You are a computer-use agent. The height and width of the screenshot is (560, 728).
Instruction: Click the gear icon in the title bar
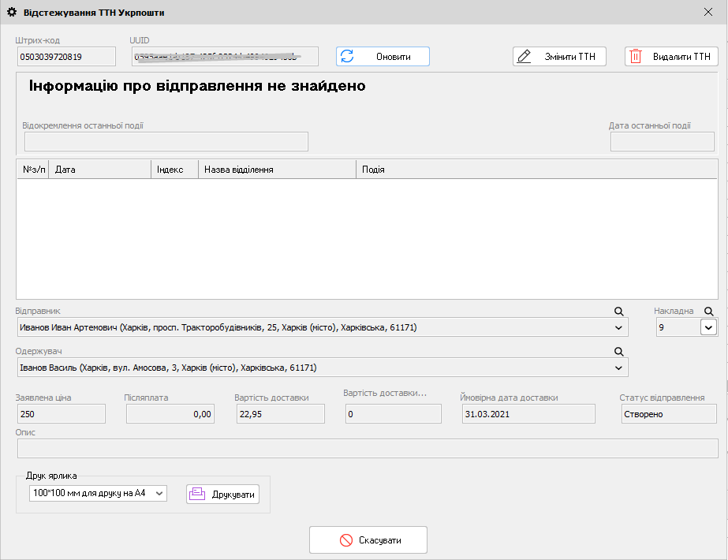point(12,13)
